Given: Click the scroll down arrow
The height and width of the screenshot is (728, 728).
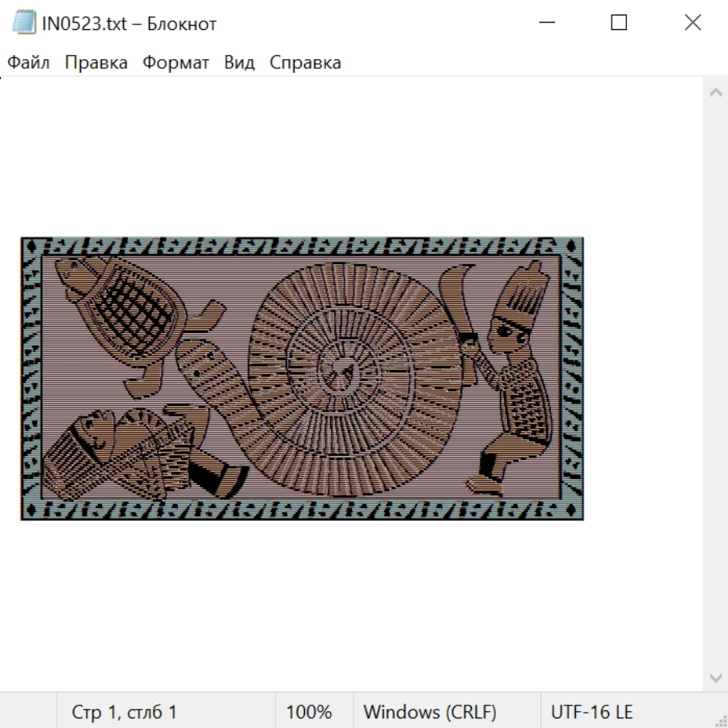Looking at the screenshot, I should tap(715, 678).
